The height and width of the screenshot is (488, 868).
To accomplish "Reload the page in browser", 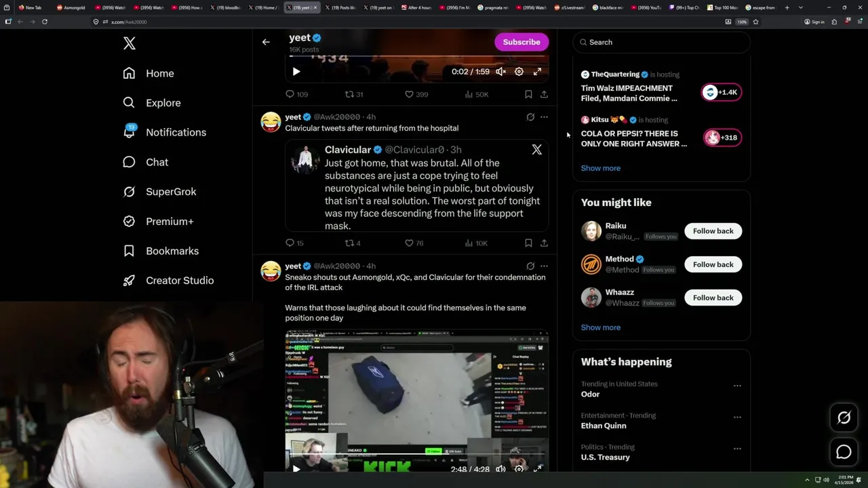I will coord(45,22).
